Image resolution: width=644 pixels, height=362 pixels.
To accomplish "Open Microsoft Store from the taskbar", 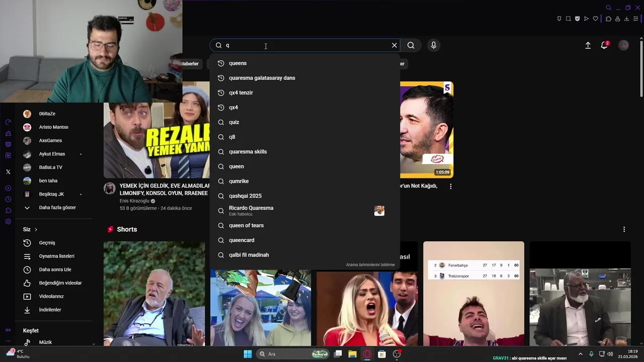I will (x=382, y=354).
